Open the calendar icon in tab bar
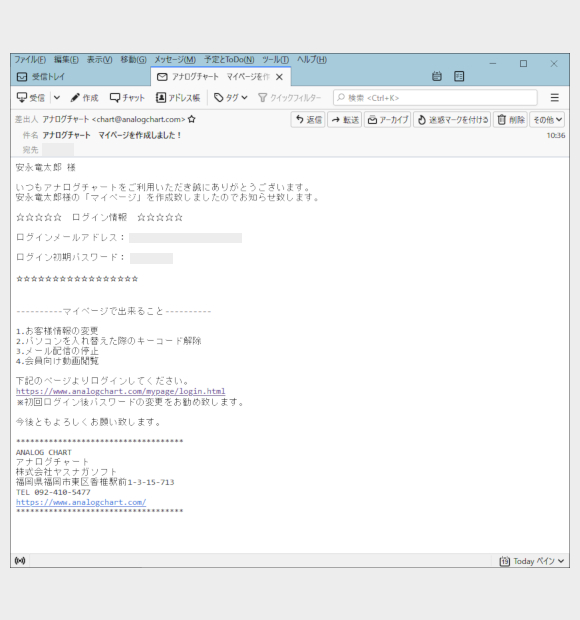This screenshot has width=580, height=620. 436,76
